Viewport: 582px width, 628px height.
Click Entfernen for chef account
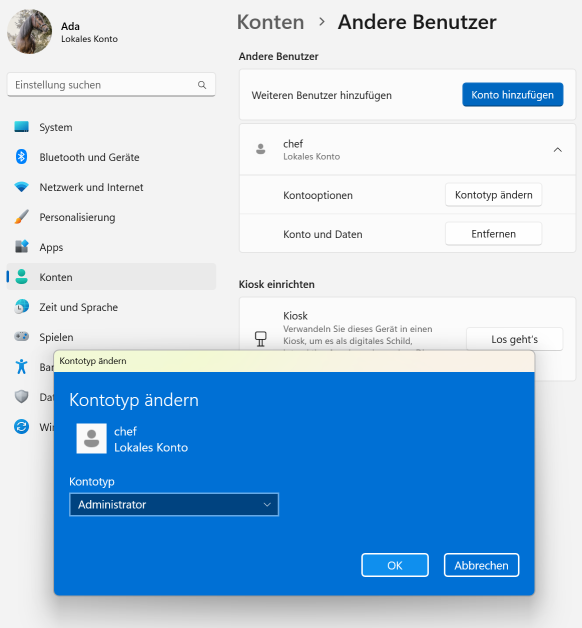[493, 234]
